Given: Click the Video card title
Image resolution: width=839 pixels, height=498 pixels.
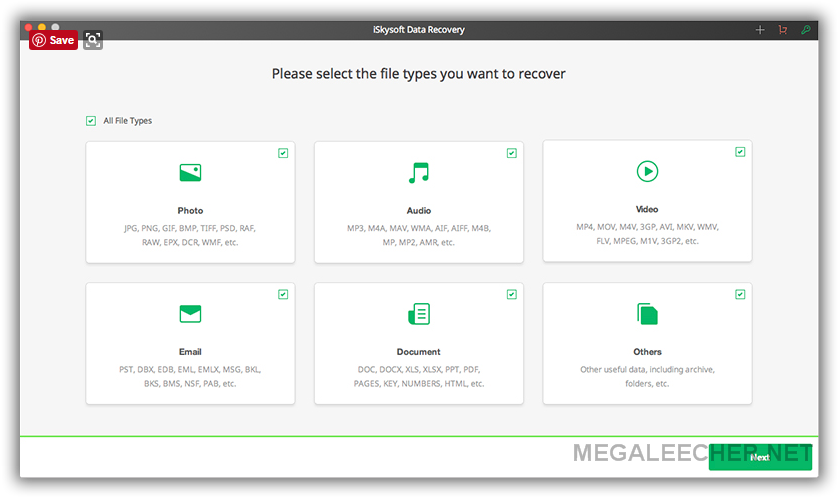Looking at the screenshot, I should [647, 210].
